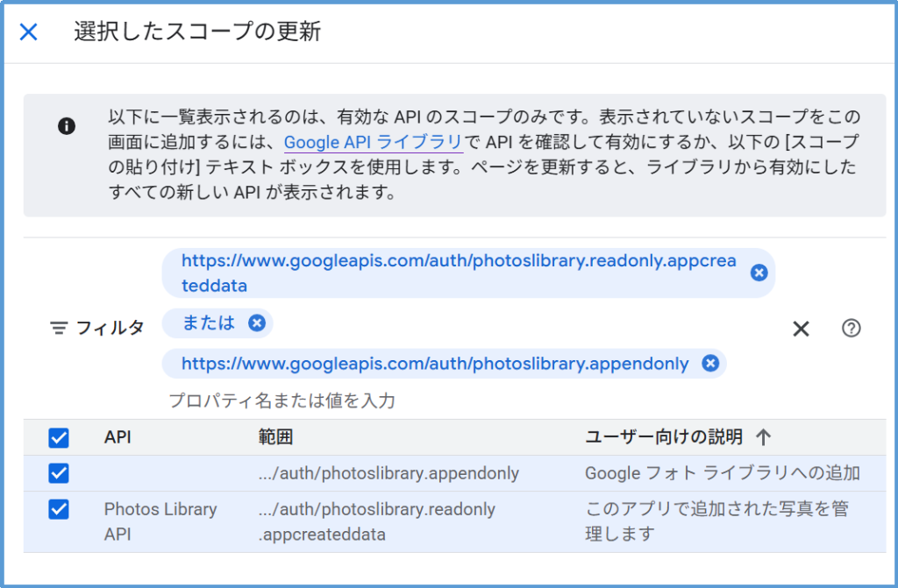Type in the プロパティ名または値を入力 field

(x=351, y=401)
